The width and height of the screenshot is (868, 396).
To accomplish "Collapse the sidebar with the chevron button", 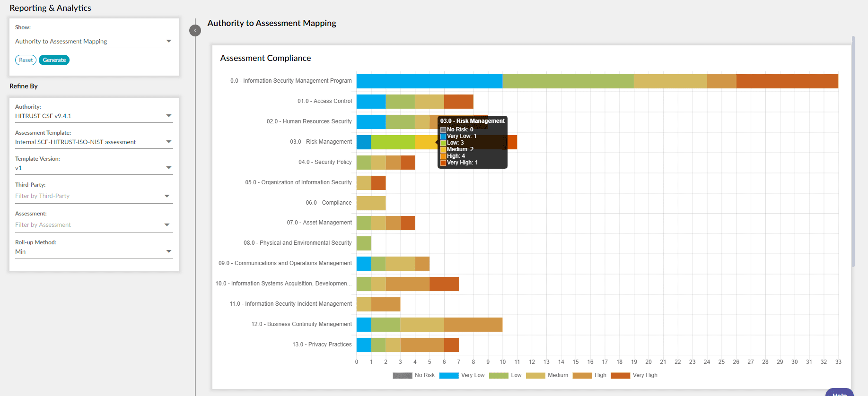I will [x=195, y=31].
